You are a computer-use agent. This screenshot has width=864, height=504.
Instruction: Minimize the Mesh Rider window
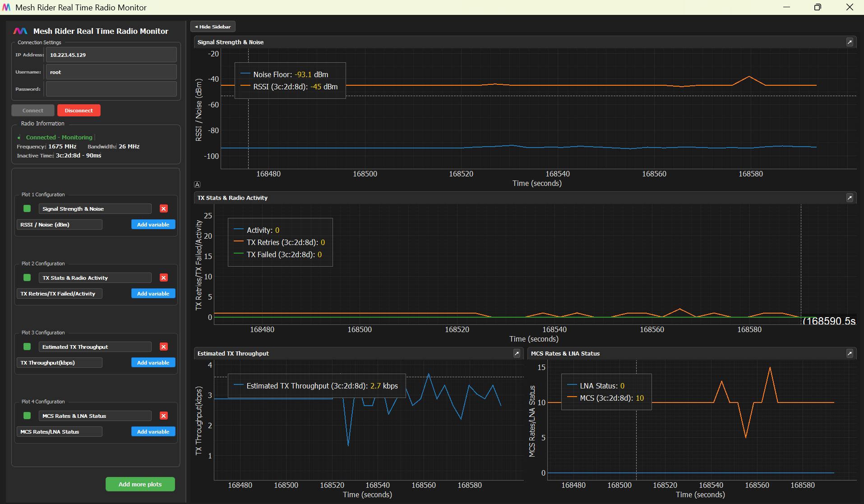786,7
